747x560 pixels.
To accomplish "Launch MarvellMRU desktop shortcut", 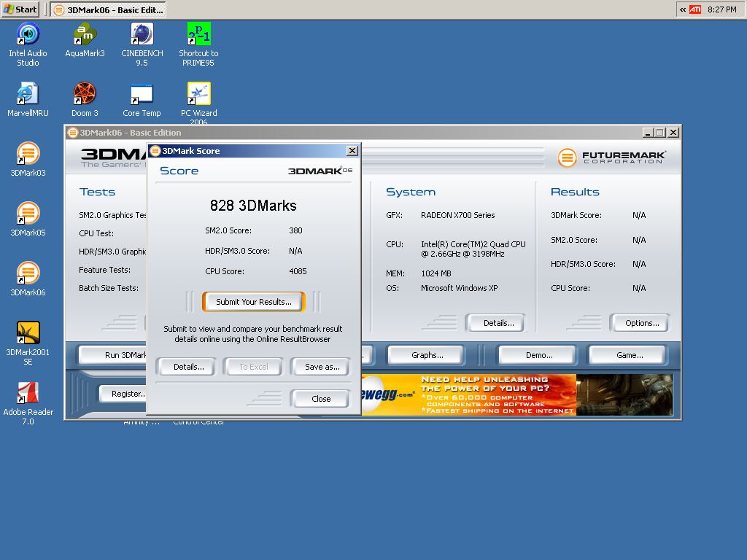I will click(x=28, y=99).
